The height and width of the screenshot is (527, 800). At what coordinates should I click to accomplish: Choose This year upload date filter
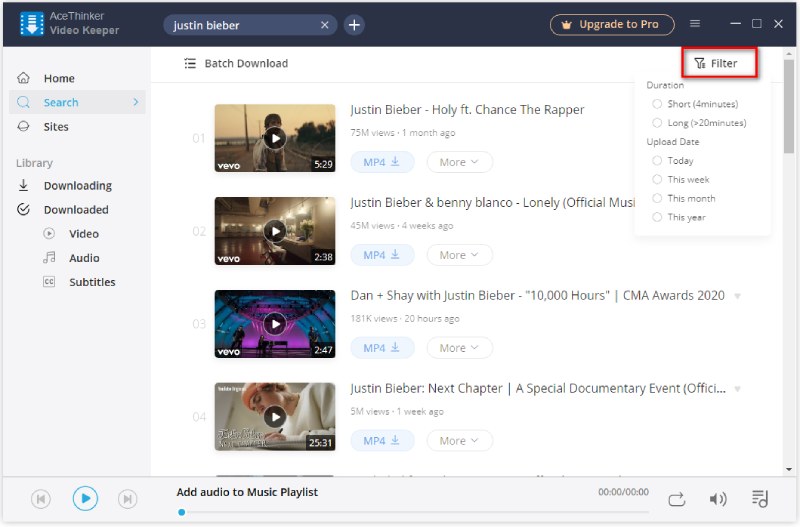pyautogui.click(x=679, y=217)
